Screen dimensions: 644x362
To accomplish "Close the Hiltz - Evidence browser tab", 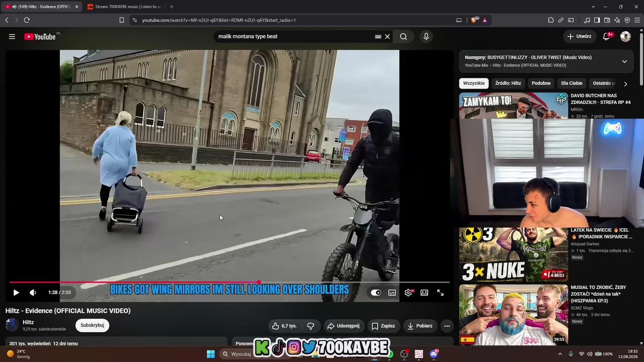I will pos(77,7).
